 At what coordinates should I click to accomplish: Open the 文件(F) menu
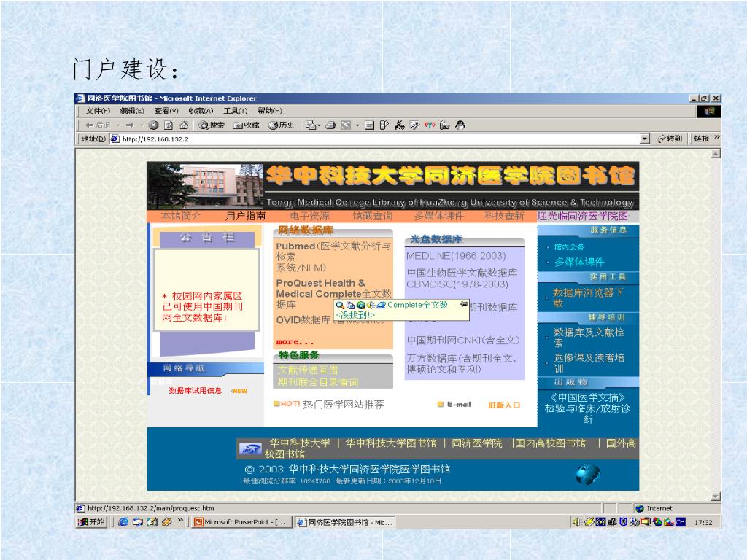98,111
